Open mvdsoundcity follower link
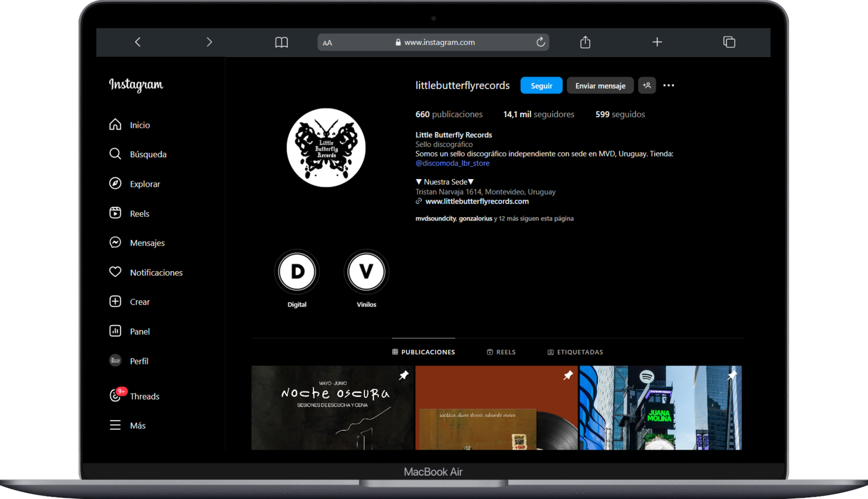This screenshot has width=868, height=499. click(436, 218)
